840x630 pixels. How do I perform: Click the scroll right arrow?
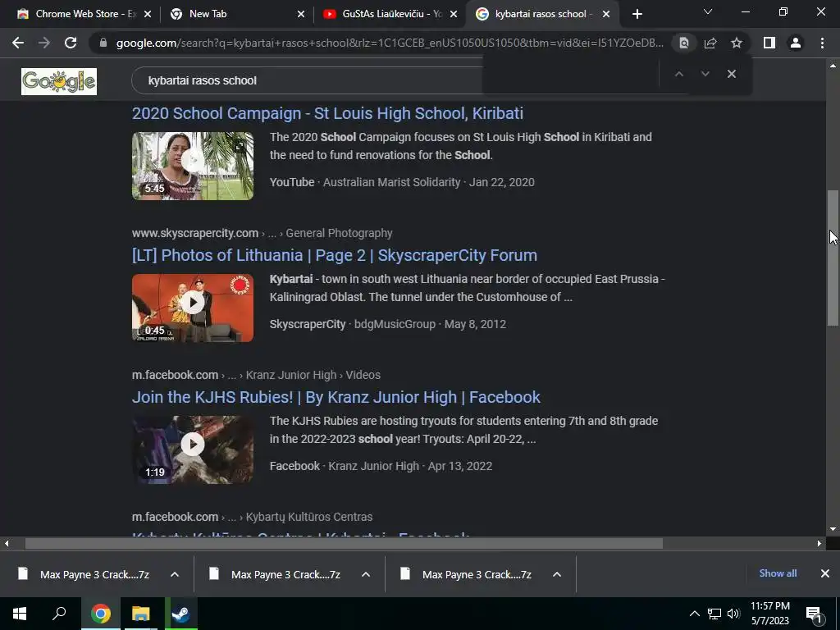(819, 543)
